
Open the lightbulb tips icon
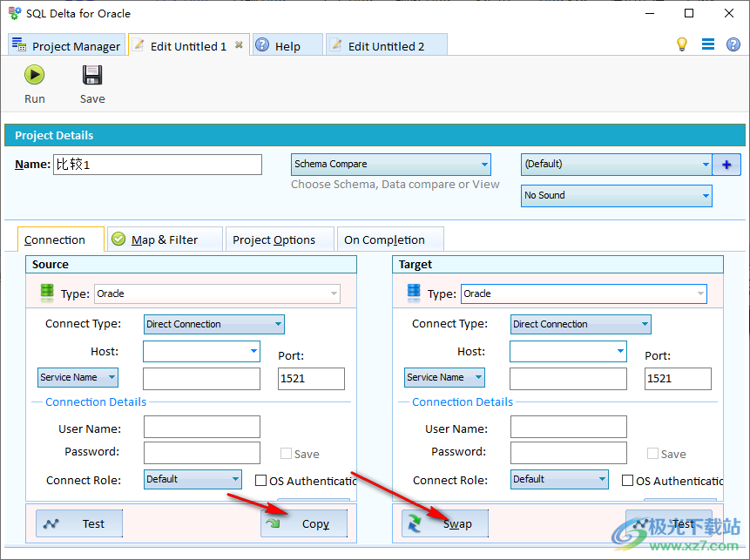click(x=681, y=44)
